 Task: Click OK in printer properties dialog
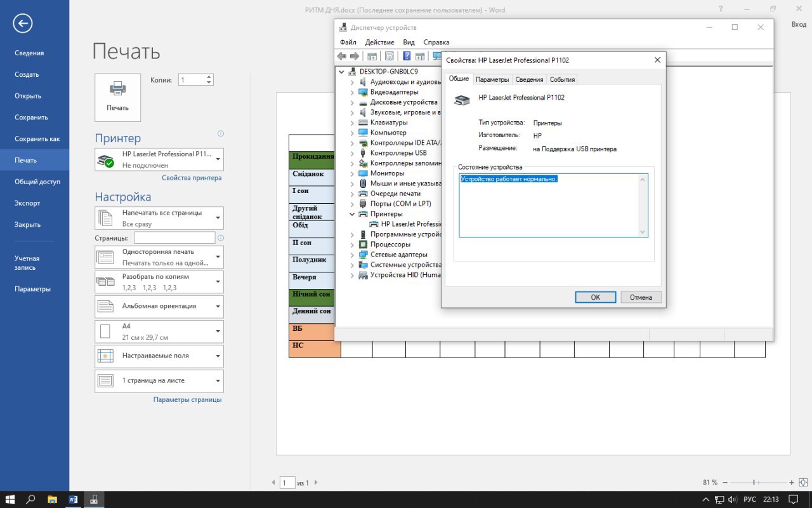[x=596, y=297]
